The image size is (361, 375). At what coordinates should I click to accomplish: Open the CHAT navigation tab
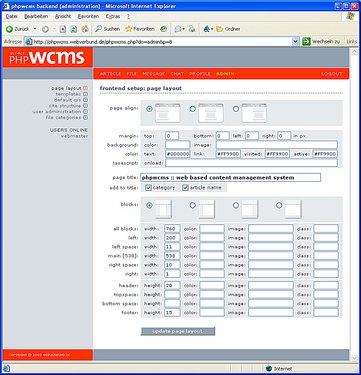(x=177, y=74)
